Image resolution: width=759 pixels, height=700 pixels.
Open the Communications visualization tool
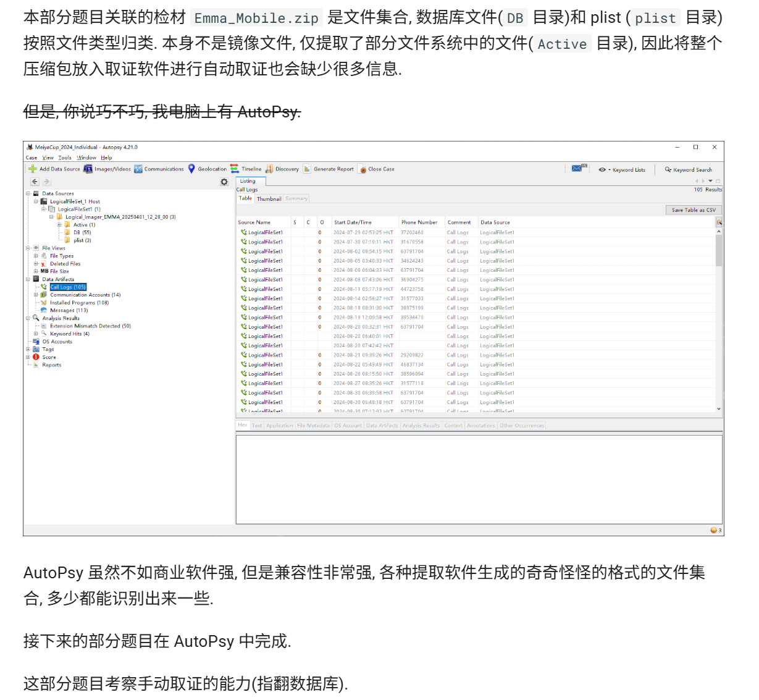138,169
